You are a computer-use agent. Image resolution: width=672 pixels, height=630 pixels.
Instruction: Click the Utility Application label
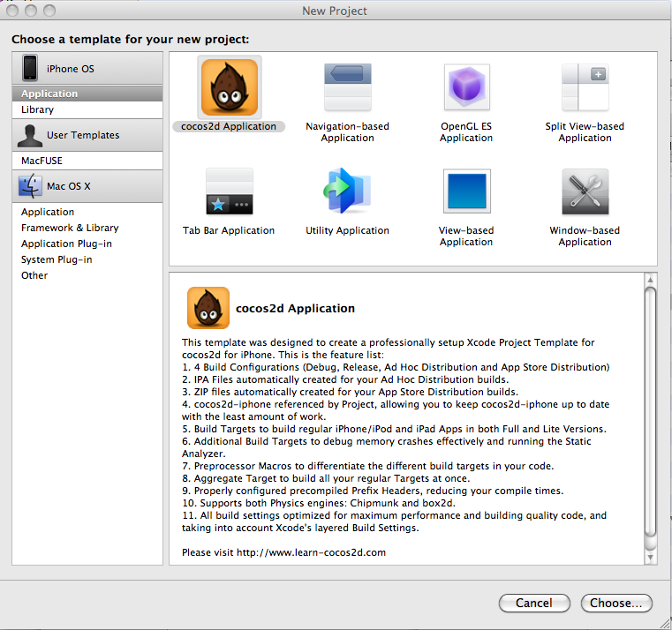[x=348, y=230]
